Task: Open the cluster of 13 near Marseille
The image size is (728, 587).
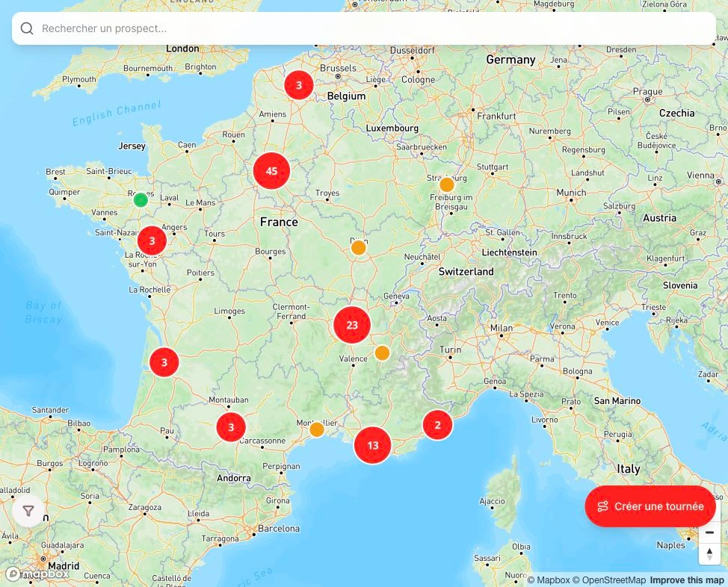Action: tap(372, 445)
